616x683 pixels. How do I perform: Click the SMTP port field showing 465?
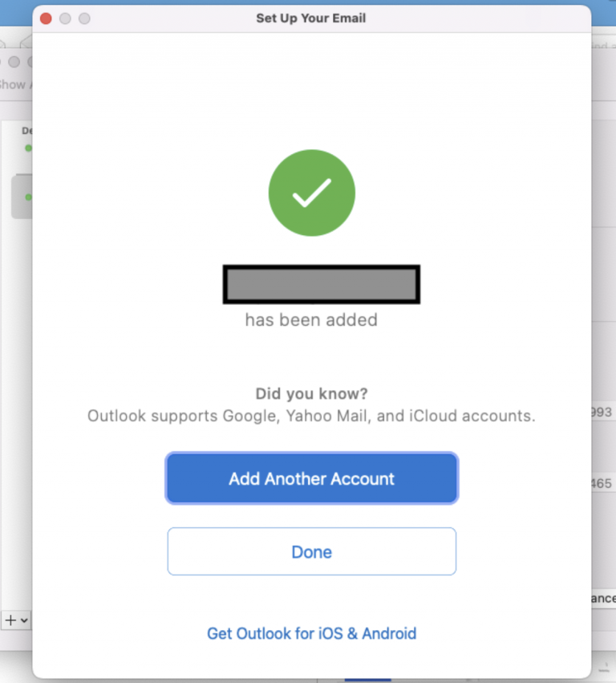pyautogui.click(x=603, y=483)
